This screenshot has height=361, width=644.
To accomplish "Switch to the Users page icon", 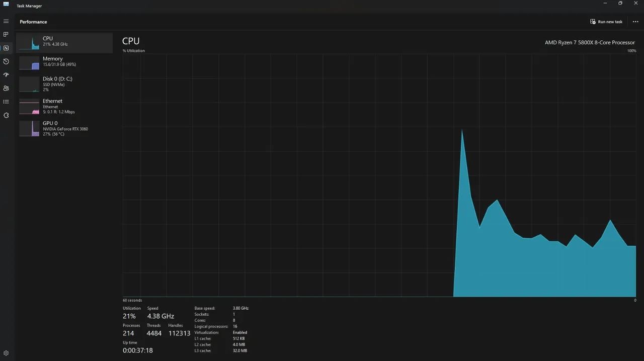I will click(6, 88).
